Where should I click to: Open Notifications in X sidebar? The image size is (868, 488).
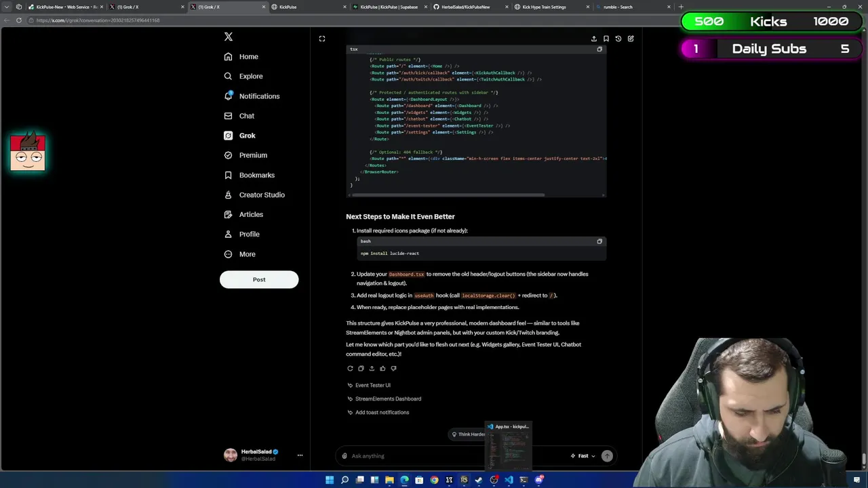pos(252,96)
